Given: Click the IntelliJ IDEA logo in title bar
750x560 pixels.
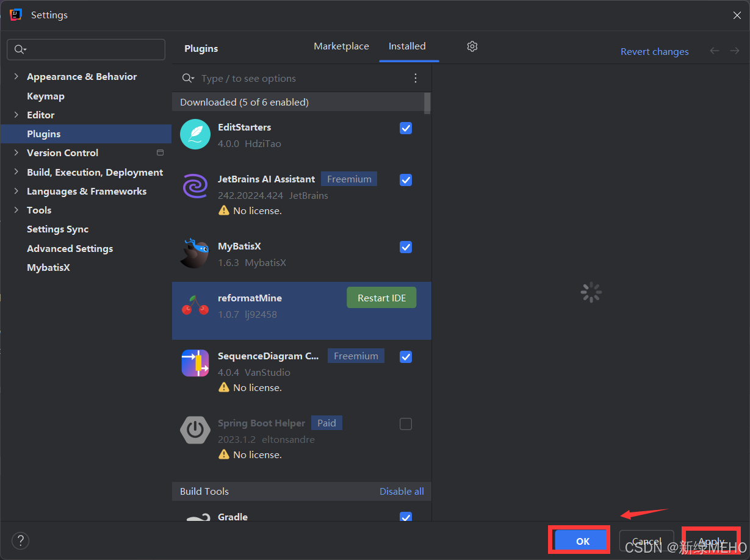Looking at the screenshot, I should pos(15,15).
